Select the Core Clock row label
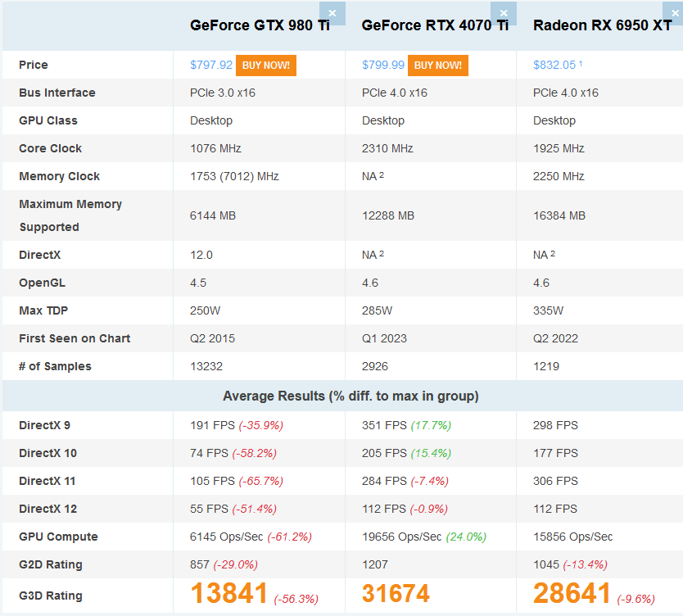The width and height of the screenshot is (683, 616). point(51,148)
